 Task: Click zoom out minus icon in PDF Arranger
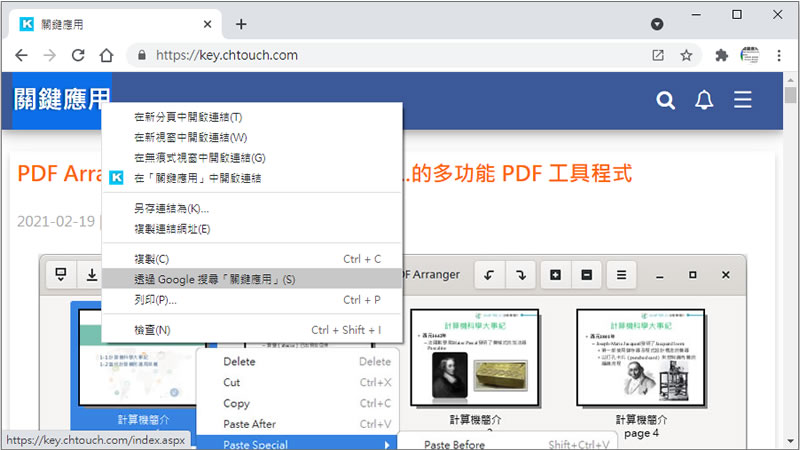[x=587, y=275]
